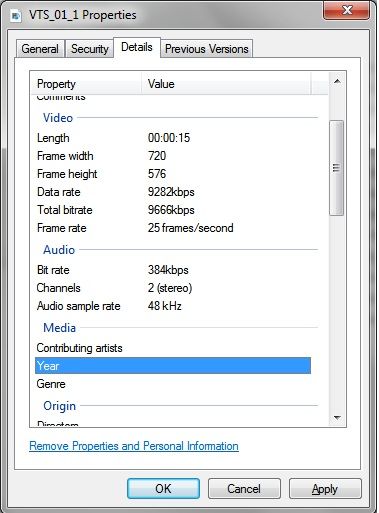
Task: Open Remove Properties and Personal Information link
Action: pos(134,446)
